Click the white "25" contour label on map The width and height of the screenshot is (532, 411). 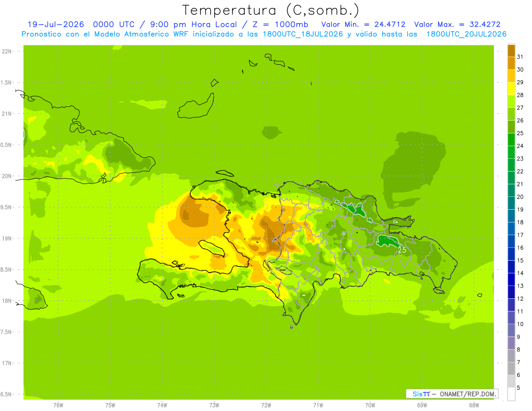[x=402, y=250]
